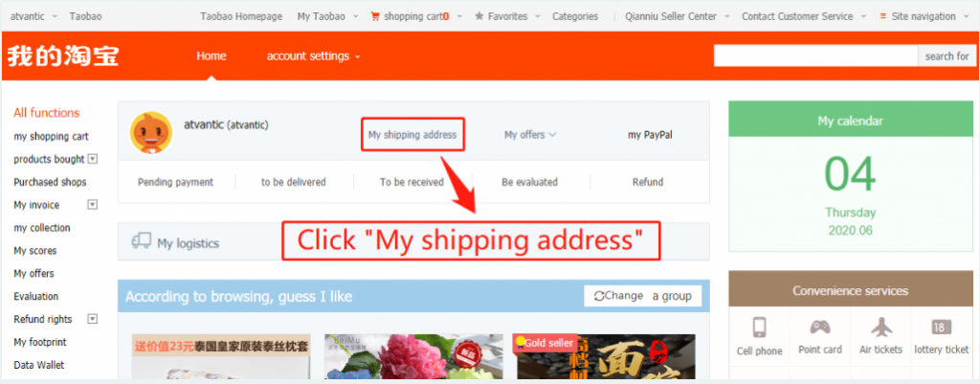Click the lottery ticket icon
This screenshot has height=384, width=980.
(x=942, y=328)
